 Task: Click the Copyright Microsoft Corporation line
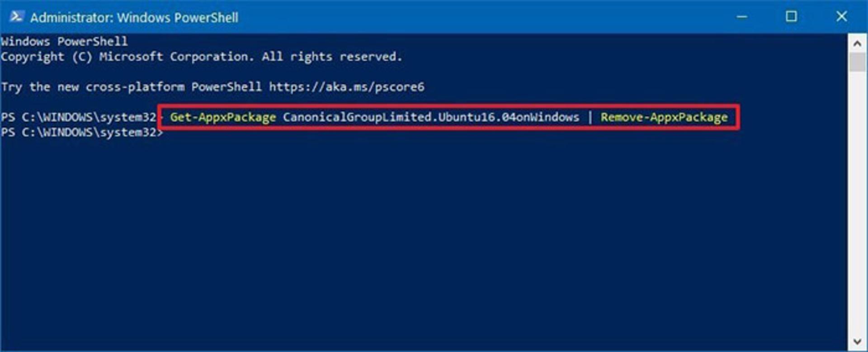[202, 57]
